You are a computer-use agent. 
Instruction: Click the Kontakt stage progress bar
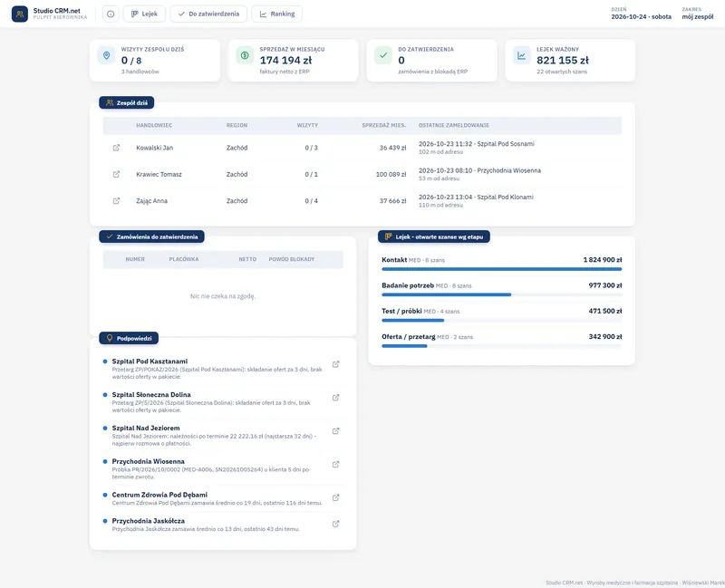[502, 269]
